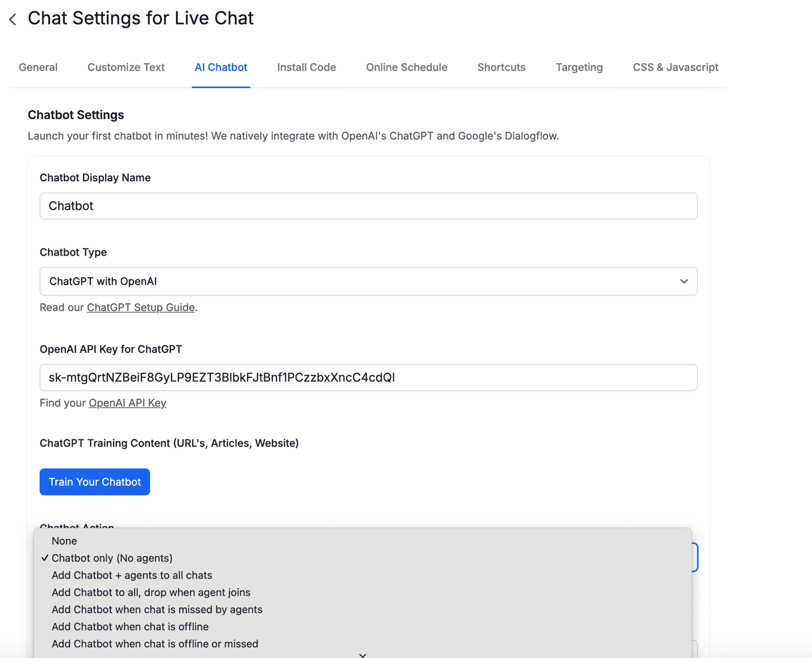
Task: Open the ChatGPT Setup Guide link
Action: [x=140, y=307]
